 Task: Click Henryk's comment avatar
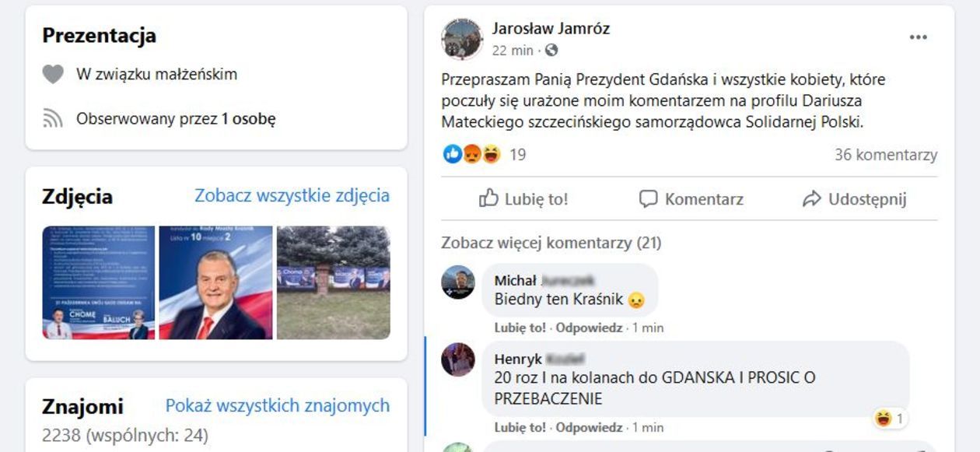pyautogui.click(x=458, y=360)
